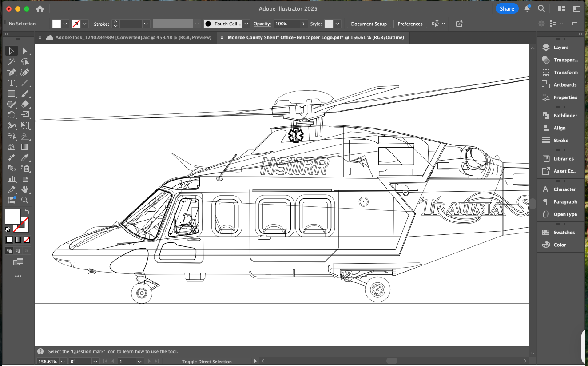588x366 pixels.
Task: Open the Edit Toolbar three-dots menu
Action: coord(18,276)
